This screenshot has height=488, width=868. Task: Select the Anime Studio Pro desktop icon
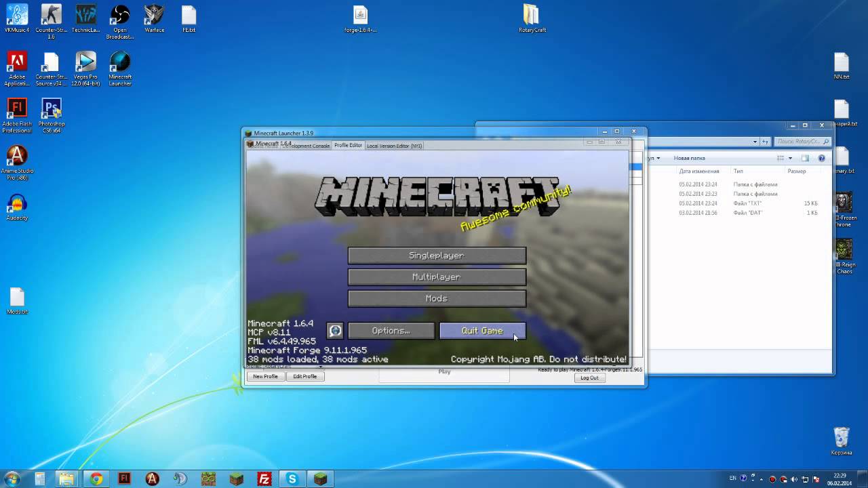coord(17,163)
